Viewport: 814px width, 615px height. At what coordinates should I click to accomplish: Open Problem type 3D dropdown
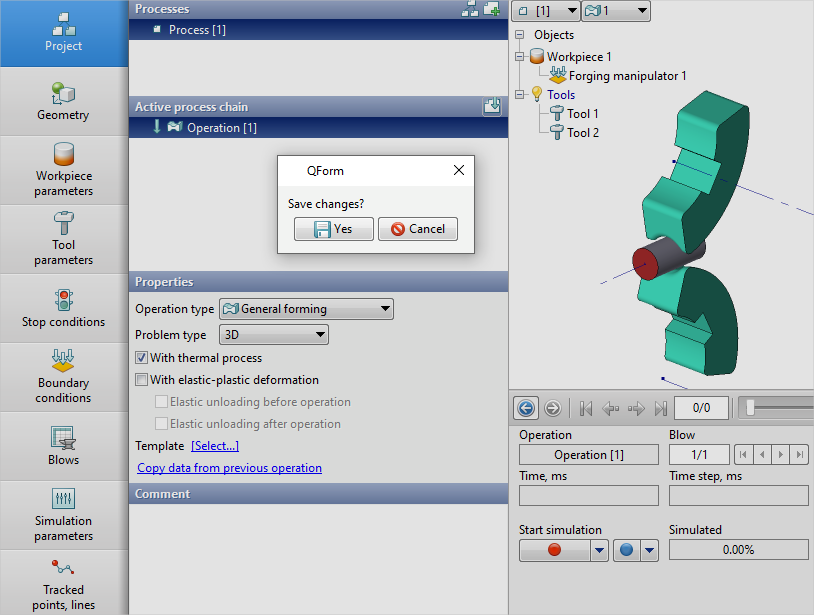pos(273,335)
